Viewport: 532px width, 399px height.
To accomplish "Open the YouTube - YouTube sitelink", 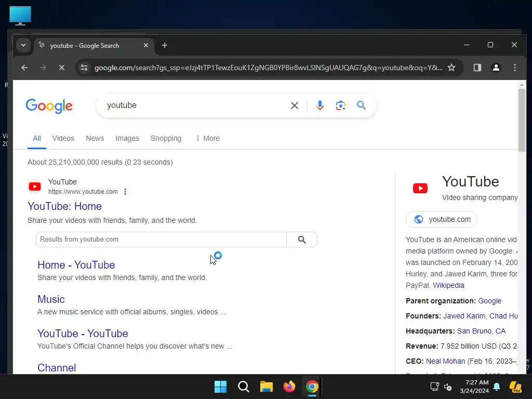I will pyautogui.click(x=83, y=334).
